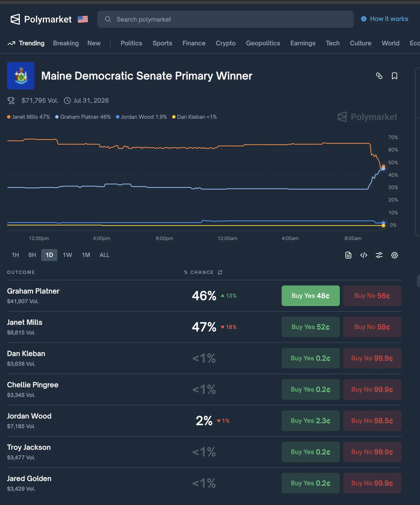Open the market rules document icon
The height and width of the screenshot is (505, 420).
(348, 255)
